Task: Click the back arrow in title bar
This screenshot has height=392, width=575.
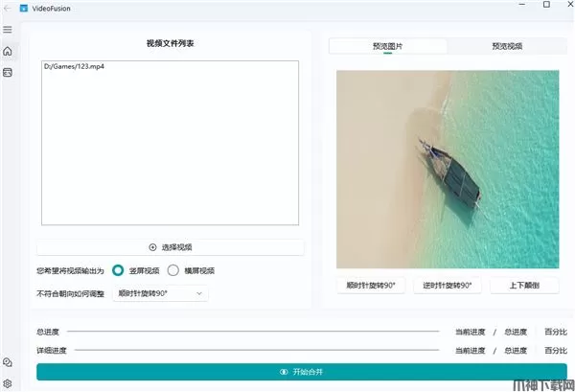Action: [x=8, y=8]
